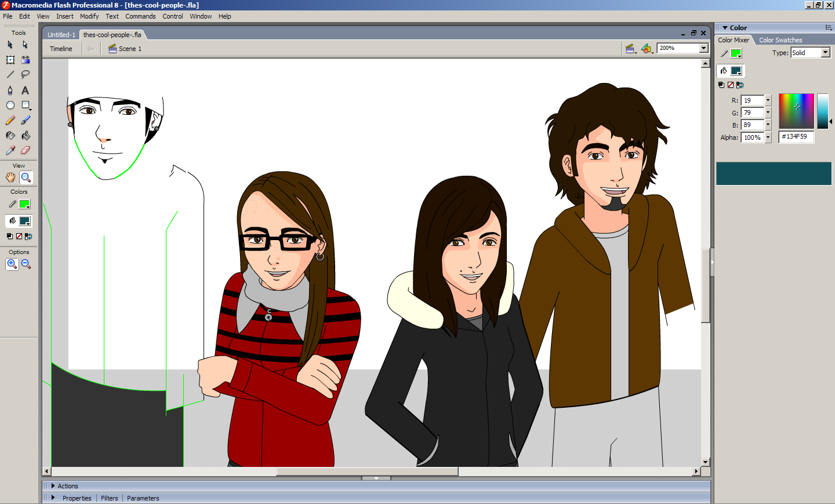Pick a color in the color spectrum
Screen dimensions: 835x504
coord(796,111)
